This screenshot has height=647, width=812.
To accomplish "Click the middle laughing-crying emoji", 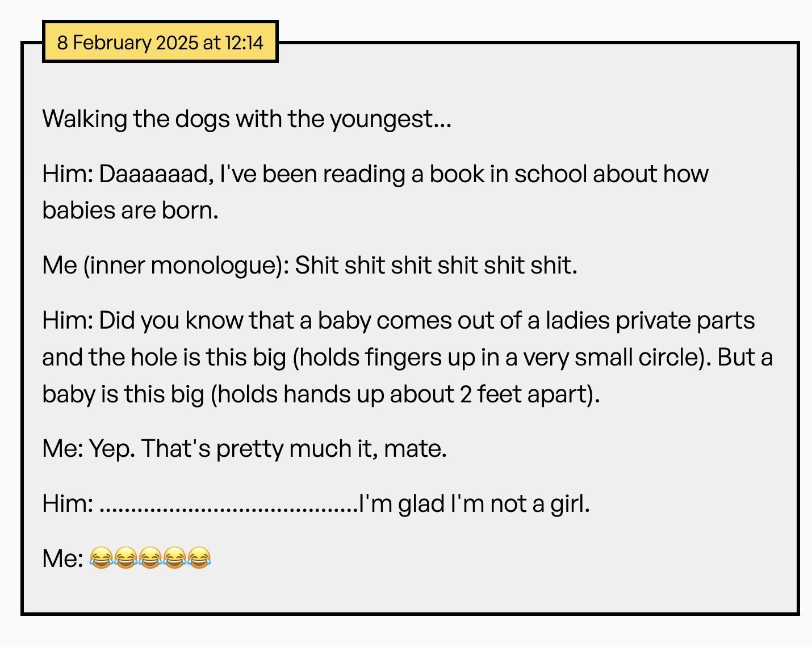I will [150, 558].
